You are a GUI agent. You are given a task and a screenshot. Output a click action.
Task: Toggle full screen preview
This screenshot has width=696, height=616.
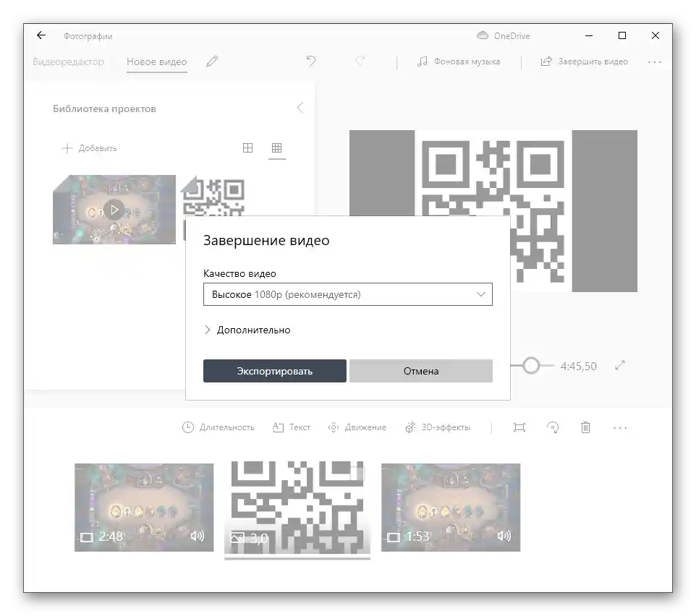(620, 365)
